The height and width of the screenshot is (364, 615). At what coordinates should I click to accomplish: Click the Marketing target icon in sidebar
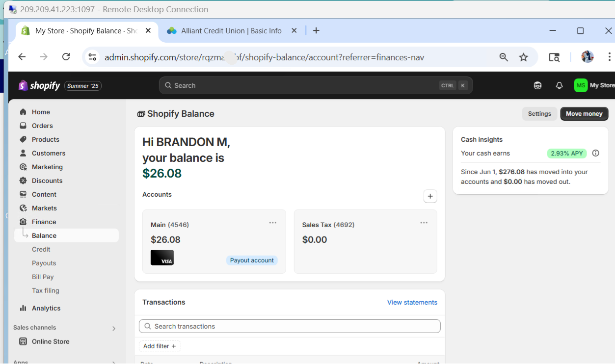(x=23, y=167)
